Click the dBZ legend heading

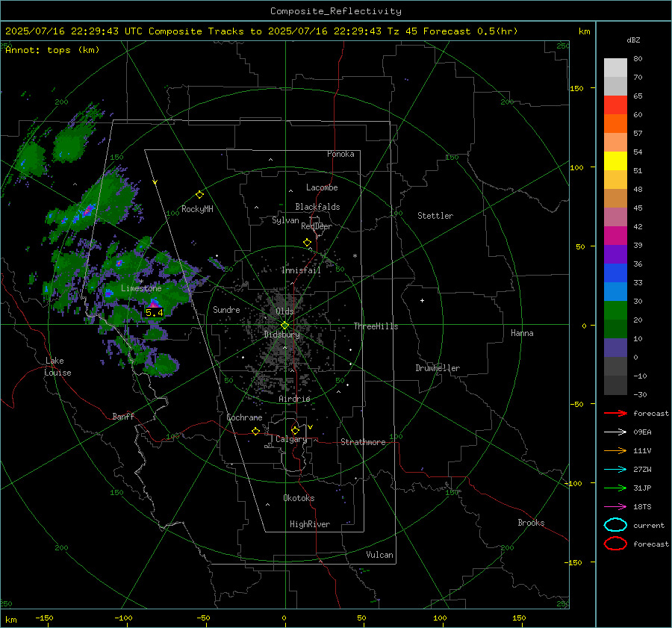click(633, 40)
